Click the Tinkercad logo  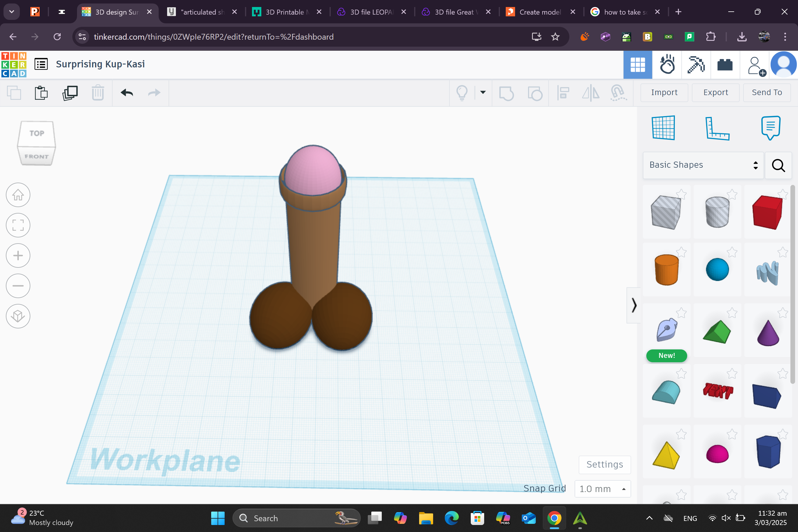[x=14, y=64]
